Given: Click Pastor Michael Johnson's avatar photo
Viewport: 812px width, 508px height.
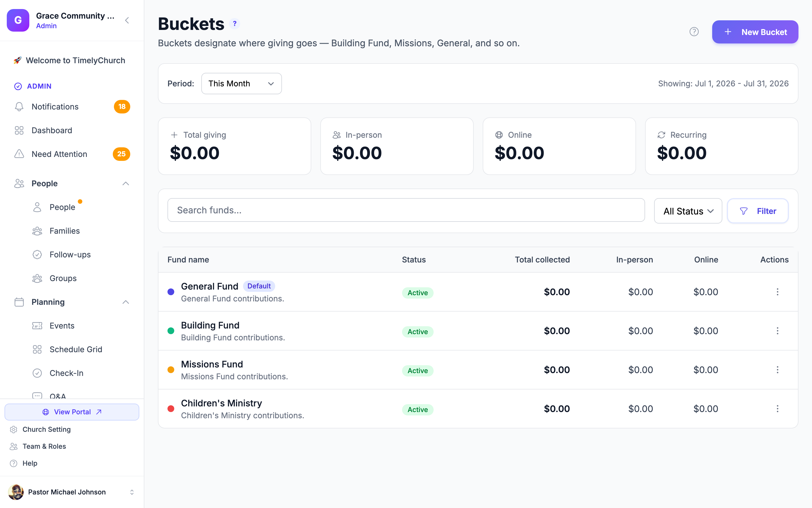Looking at the screenshot, I should [x=16, y=492].
